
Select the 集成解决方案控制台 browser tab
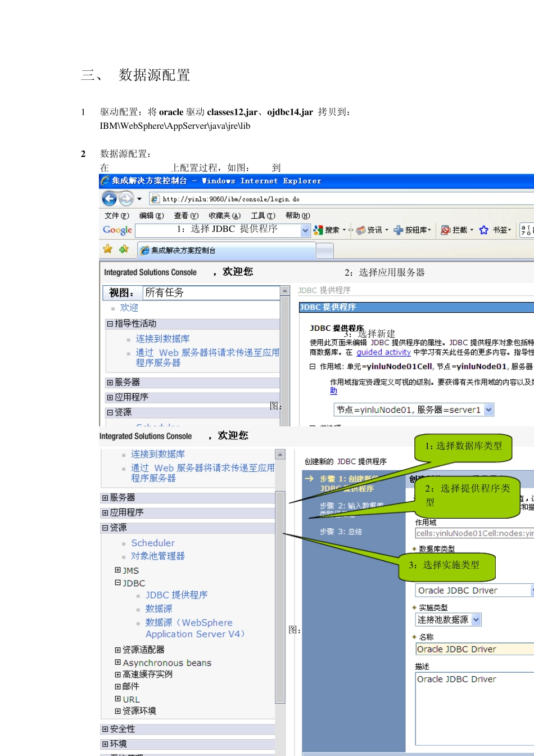click(227, 250)
